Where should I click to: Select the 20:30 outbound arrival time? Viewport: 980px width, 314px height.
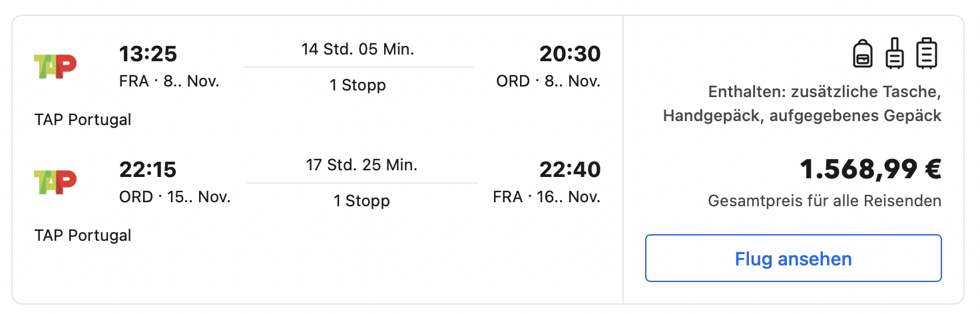tap(570, 54)
